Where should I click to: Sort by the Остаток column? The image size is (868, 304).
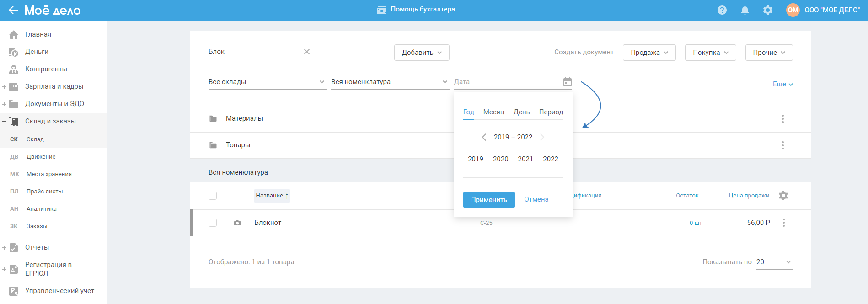tap(687, 196)
